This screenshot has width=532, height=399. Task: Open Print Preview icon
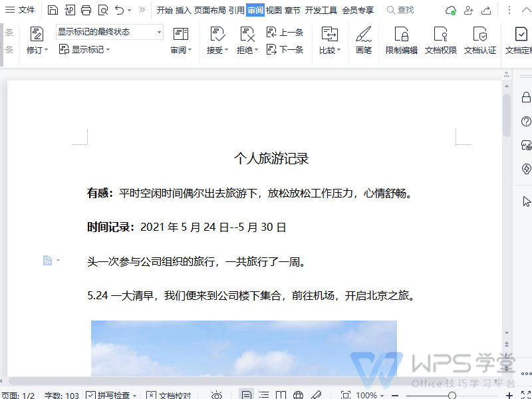pyautogui.click(x=103, y=10)
